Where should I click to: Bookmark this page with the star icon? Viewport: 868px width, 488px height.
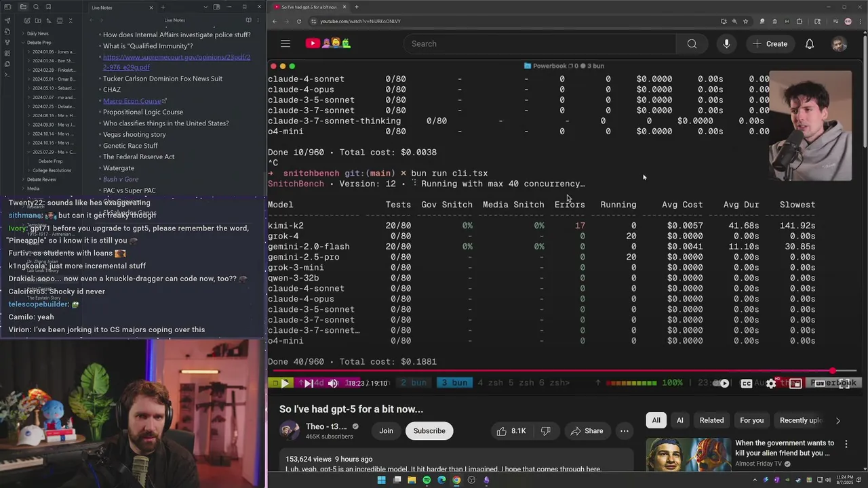click(745, 21)
